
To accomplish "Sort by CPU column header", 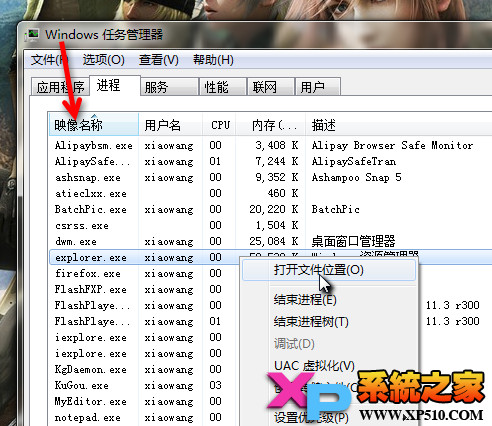I will [219, 125].
